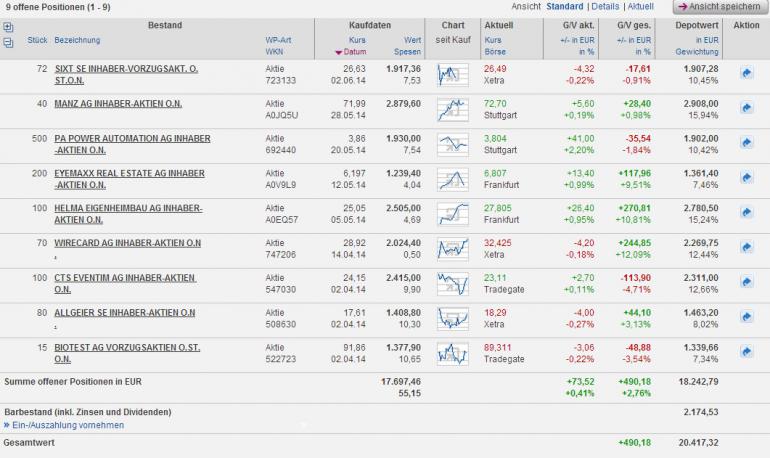Image resolution: width=770 pixels, height=458 pixels.
Task: Click the action icon for EYEMAXX REAL ESTATE
Action: 746,178
